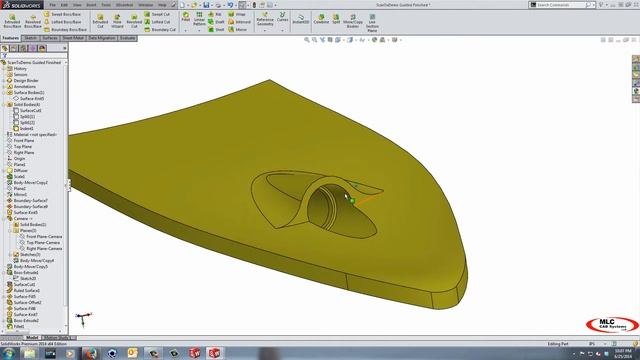The width and height of the screenshot is (640, 360).
Task: Activate the Live Section Plane tool
Action: click(372, 22)
